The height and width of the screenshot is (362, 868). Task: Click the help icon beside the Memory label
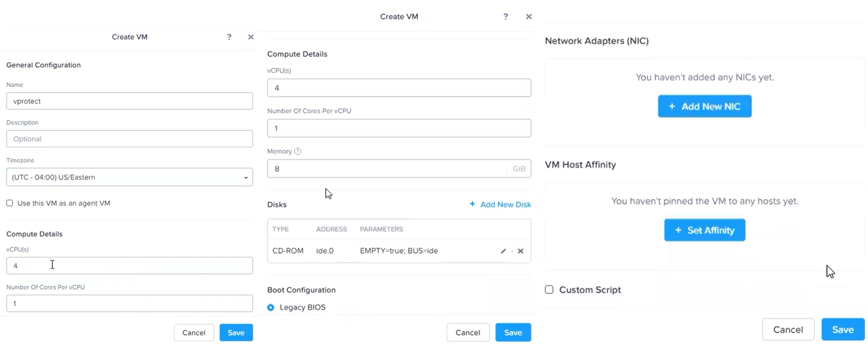(298, 151)
